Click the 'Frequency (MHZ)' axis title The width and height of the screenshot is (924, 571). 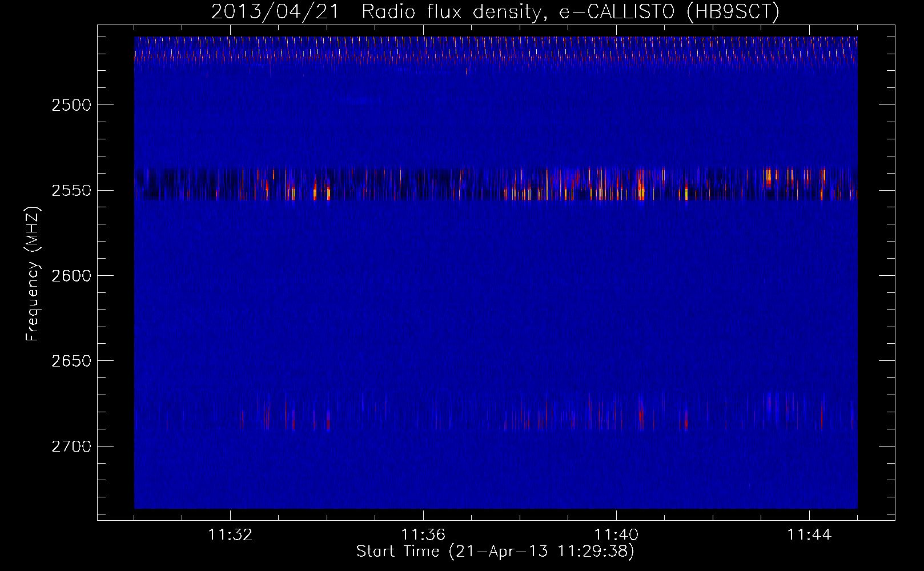coord(33,274)
